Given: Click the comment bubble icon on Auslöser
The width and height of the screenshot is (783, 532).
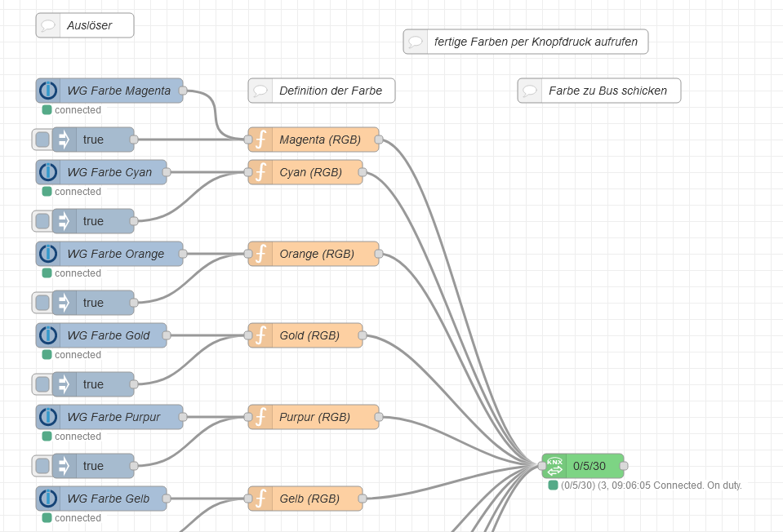Looking at the screenshot, I should point(48,25).
